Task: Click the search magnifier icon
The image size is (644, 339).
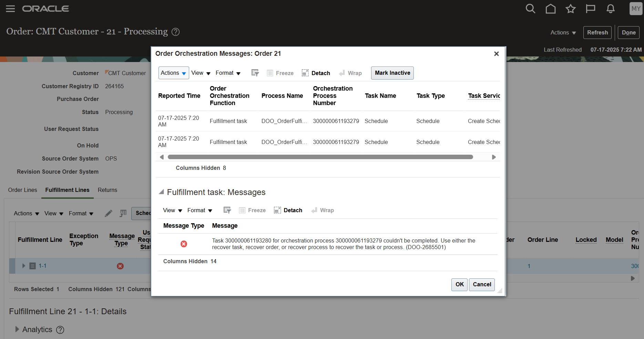Action: (x=530, y=9)
